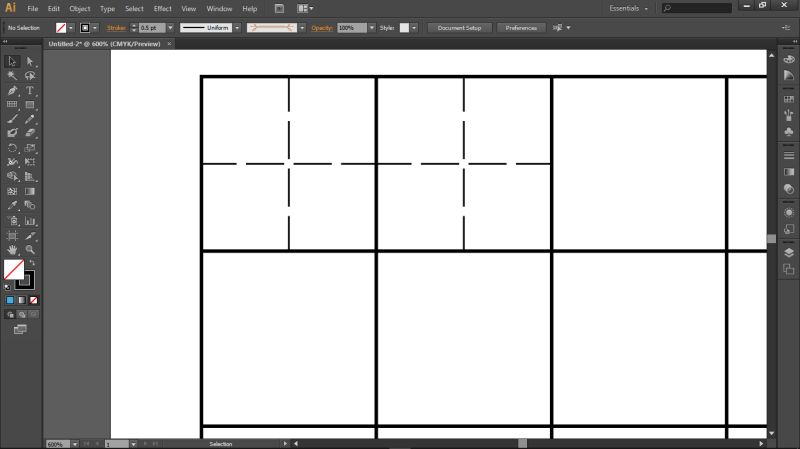Select the Lasso tool

(x=30, y=76)
